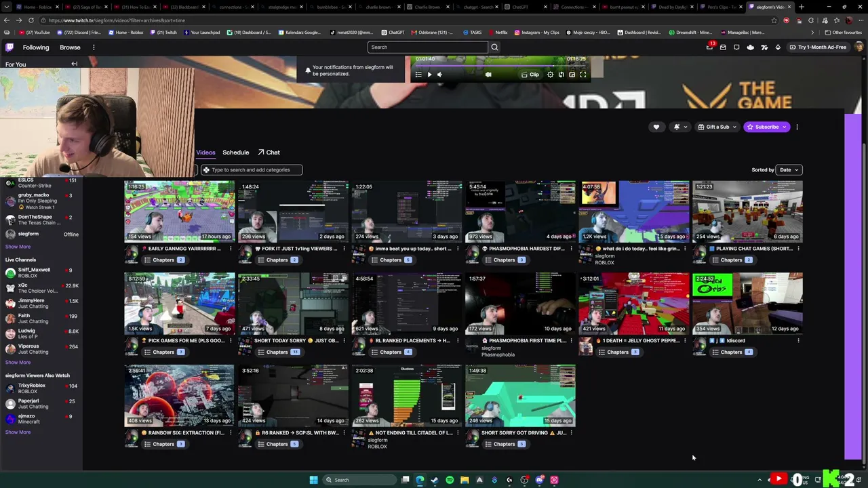Switch to the Videos tab

pos(205,152)
